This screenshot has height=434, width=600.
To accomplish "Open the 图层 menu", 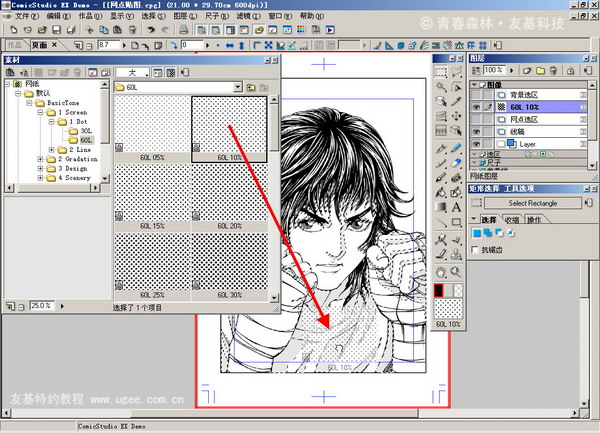I will coord(185,16).
